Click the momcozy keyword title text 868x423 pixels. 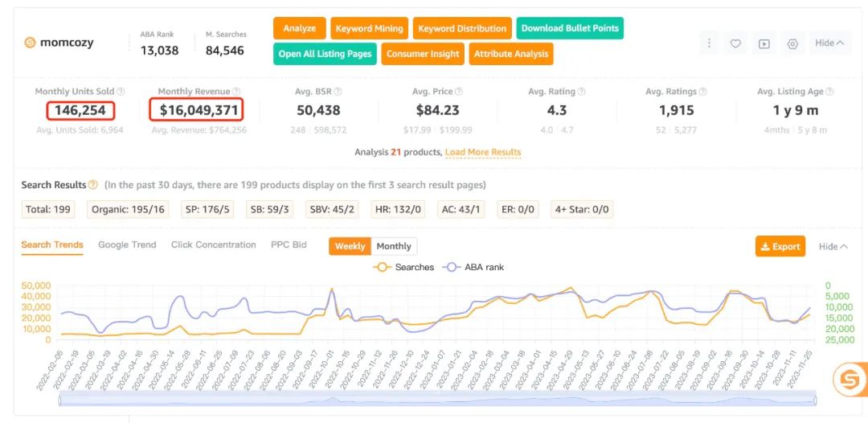tap(67, 43)
